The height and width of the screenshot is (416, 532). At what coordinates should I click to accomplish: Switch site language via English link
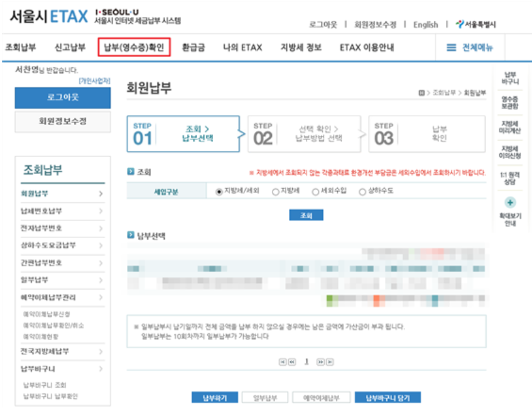[x=425, y=25]
